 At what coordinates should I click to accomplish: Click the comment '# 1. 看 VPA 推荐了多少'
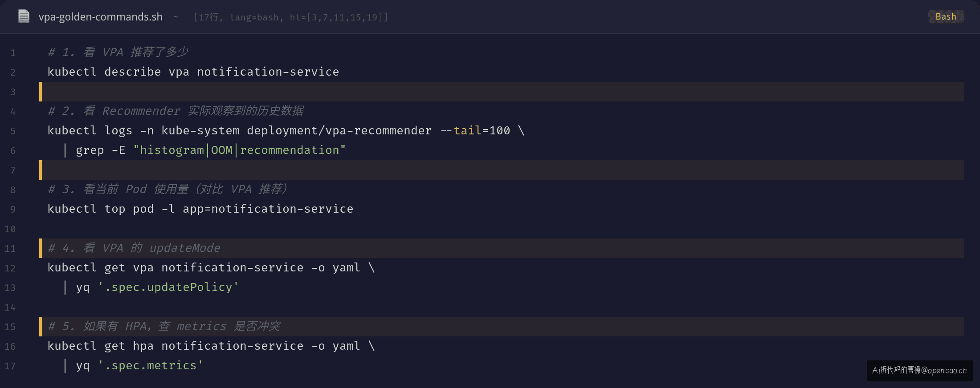click(118, 52)
